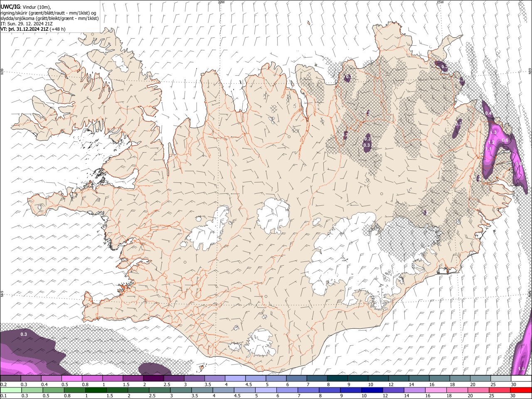Click the 1.0 precipitation value near east fjords
The width and height of the screenshot is (532, 399).
point(518,165)
